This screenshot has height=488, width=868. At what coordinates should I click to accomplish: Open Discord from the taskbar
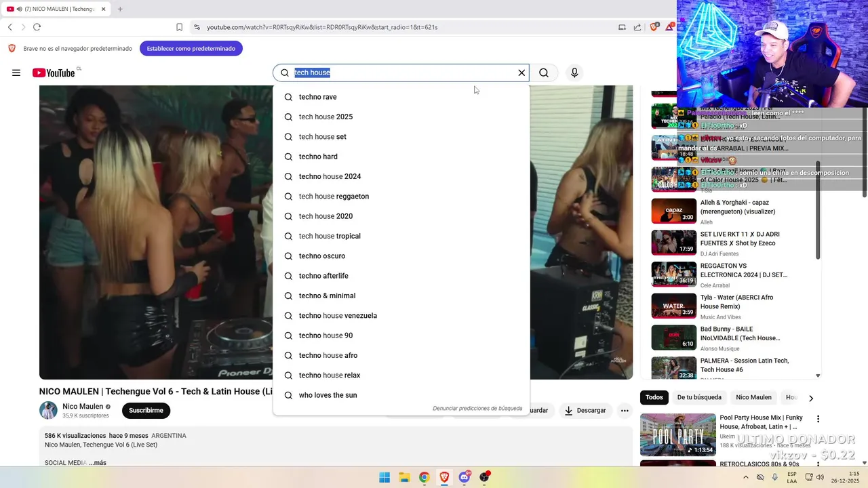465,477
